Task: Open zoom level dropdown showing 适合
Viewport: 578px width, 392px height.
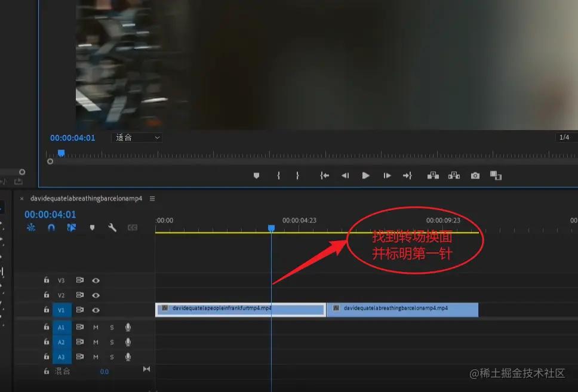Action: (137, 138)
